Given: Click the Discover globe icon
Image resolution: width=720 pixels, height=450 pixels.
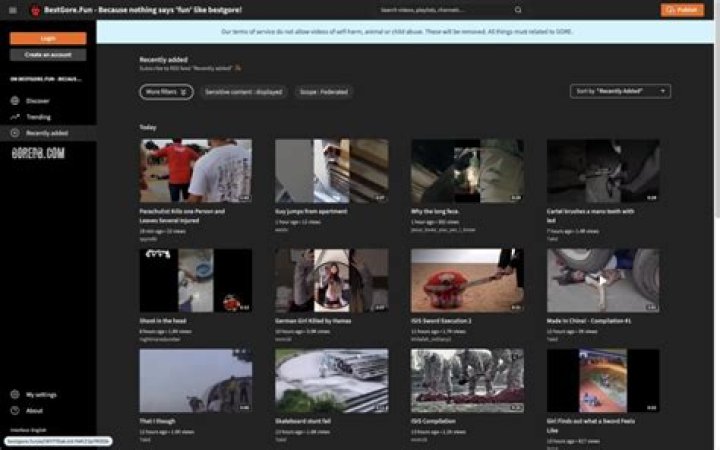Looking at the screenshot, I should tap(15, 101).
